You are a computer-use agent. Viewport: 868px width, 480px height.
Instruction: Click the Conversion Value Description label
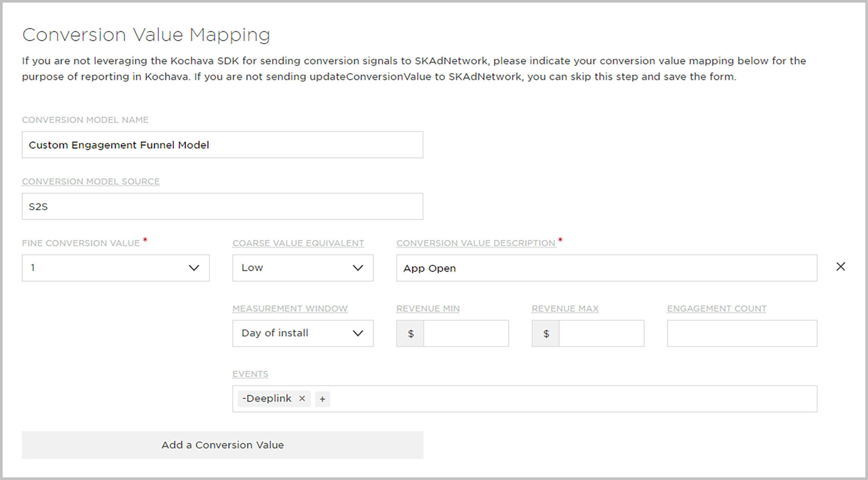pyautogui.click(x=476, y=243)
